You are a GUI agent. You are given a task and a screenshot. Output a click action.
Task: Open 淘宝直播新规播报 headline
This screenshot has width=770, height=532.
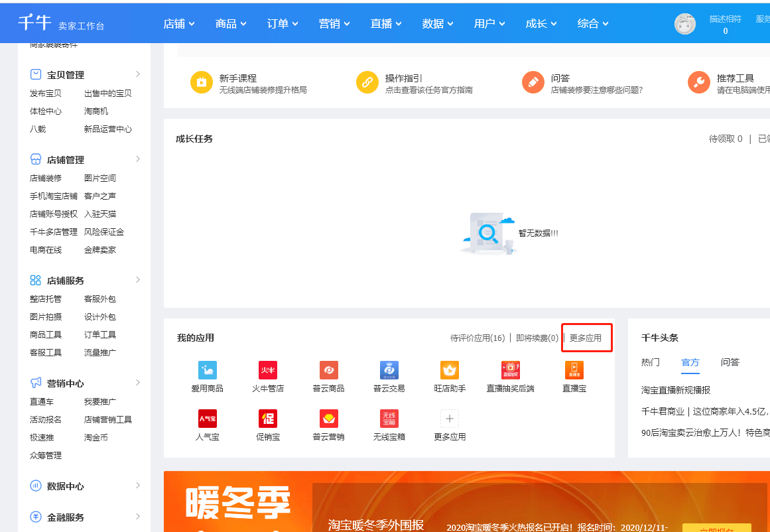[x=676, y=391]
